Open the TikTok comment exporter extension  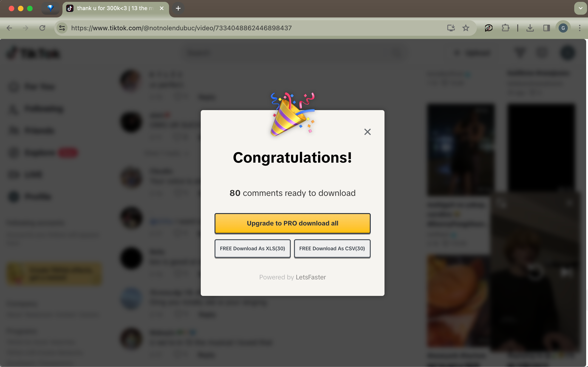tap(489, 28)
